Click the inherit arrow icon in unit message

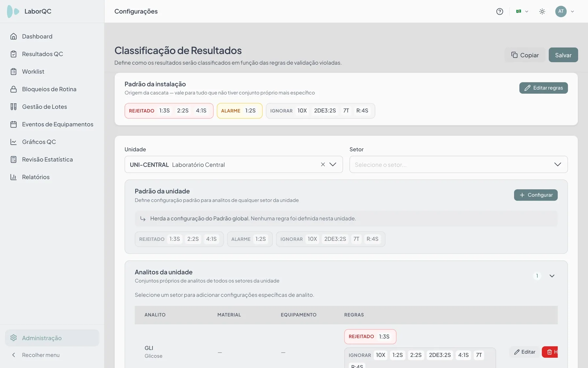click(143, 219)
